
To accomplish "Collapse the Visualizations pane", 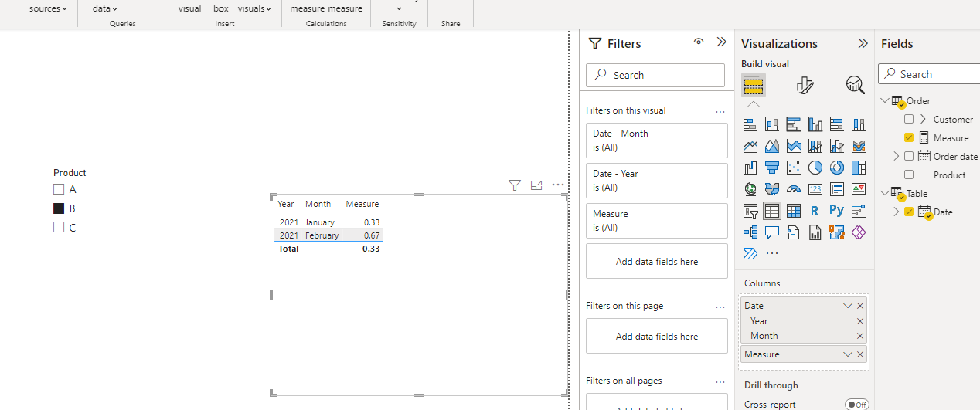I will [863, 43].
